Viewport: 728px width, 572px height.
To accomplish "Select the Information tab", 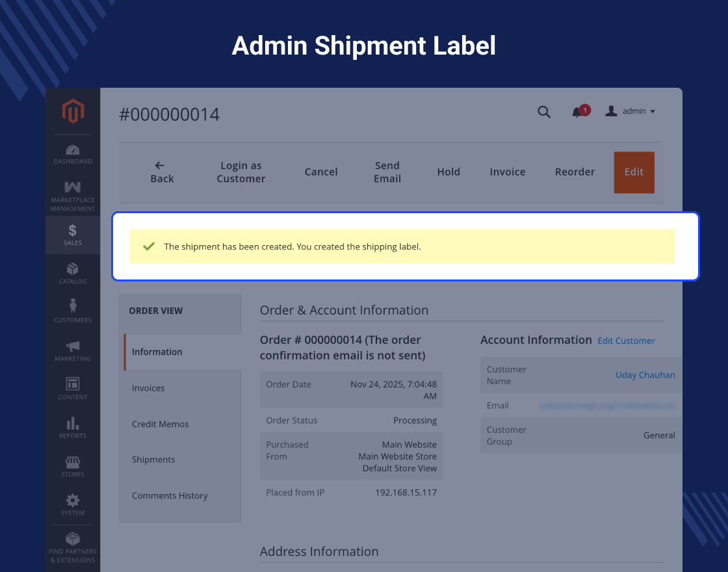I will pos(183,352).
